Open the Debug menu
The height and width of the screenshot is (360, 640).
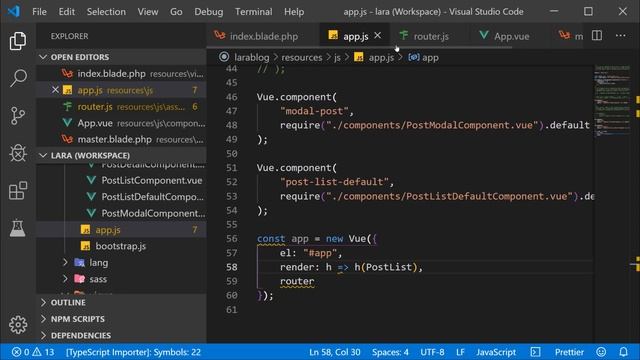[209, 12]
